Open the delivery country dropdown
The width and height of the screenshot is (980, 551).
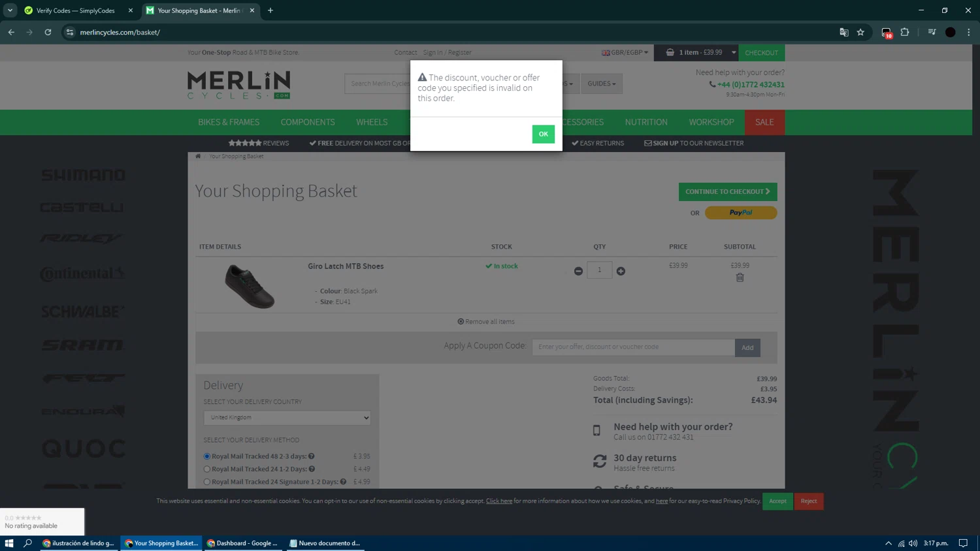tap(287, 418)
